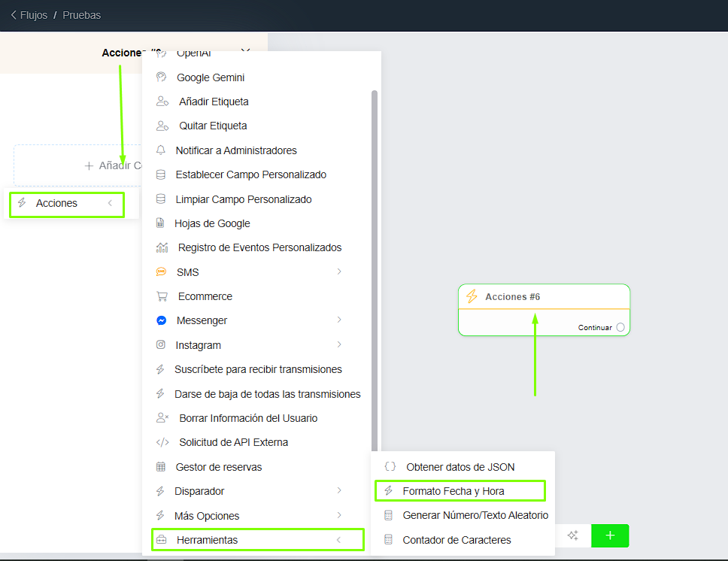Viewport: 728px width, 561px height.
Task: Collapse the Acciones menu chevron
Action: [110, 203]
